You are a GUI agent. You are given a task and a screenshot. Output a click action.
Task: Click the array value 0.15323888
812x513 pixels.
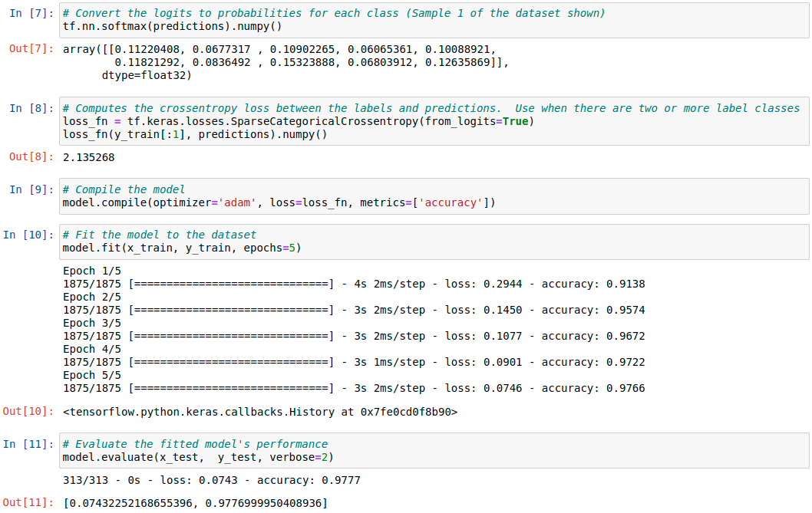click(x=302, y=63)
